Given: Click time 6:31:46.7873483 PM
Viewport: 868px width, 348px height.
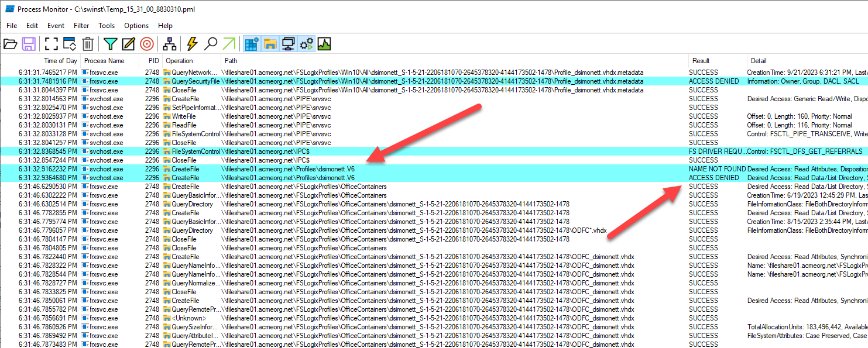Looking at the screenshot, I should [47, 344].
